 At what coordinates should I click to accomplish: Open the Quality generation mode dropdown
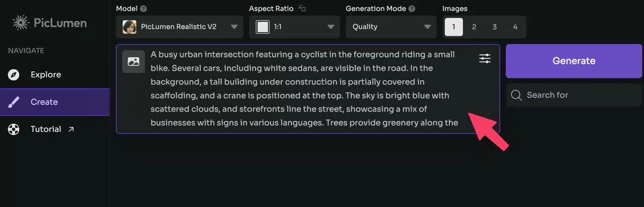pos(391,27)
